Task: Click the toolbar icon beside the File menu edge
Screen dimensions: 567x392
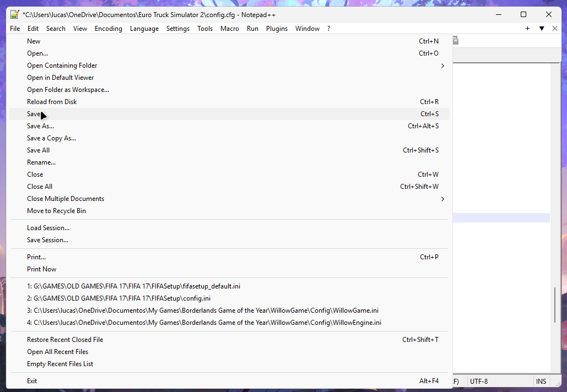Action: (456, 40)
